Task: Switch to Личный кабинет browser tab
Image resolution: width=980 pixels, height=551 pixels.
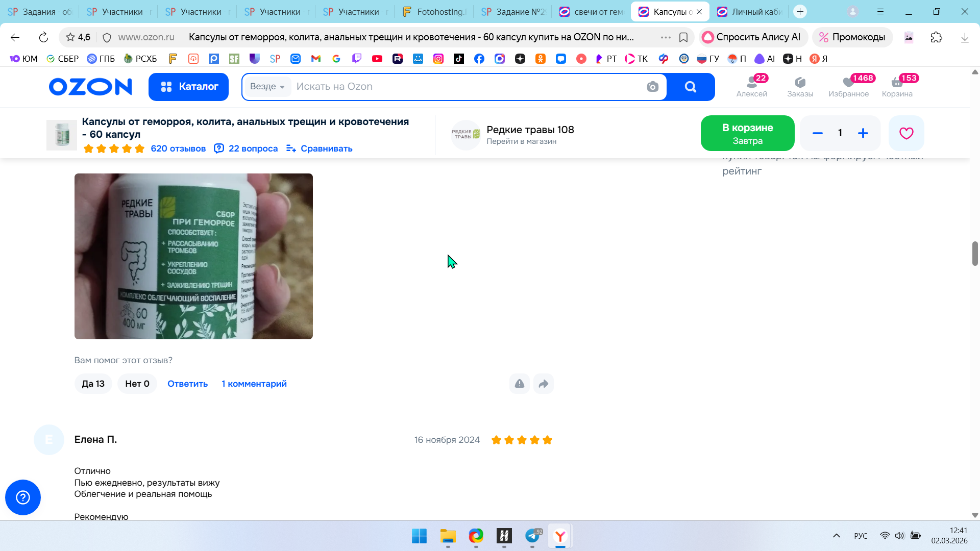Action: click(750, 11)
